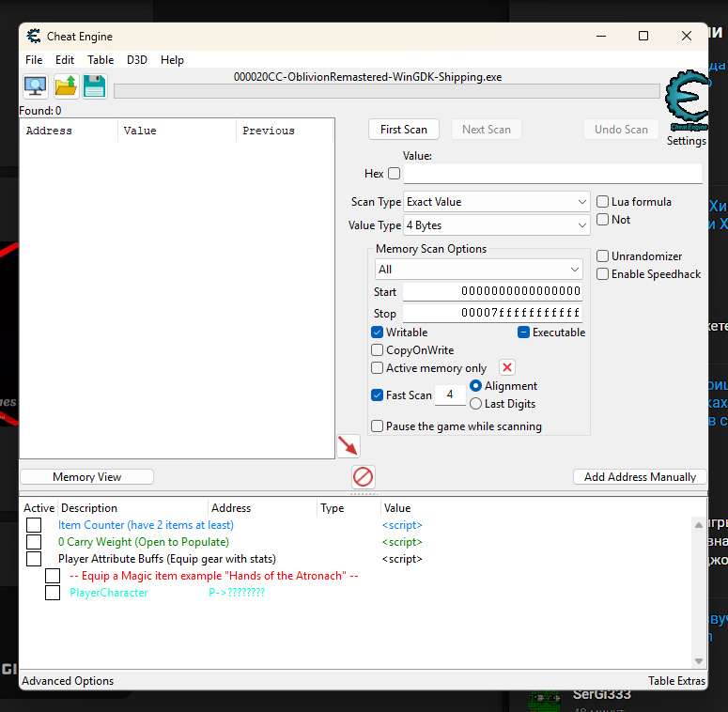Click red X beside Active memory only
The image size is (728, 712).
pos(507,368)
